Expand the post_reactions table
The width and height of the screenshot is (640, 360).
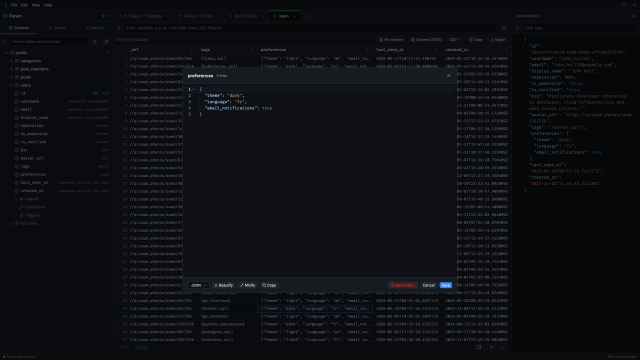[x=11, y=69]
